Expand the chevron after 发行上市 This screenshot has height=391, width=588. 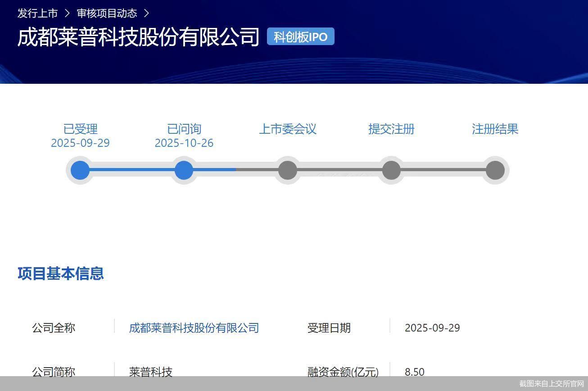pyautogui.click(x=68, y=14)
